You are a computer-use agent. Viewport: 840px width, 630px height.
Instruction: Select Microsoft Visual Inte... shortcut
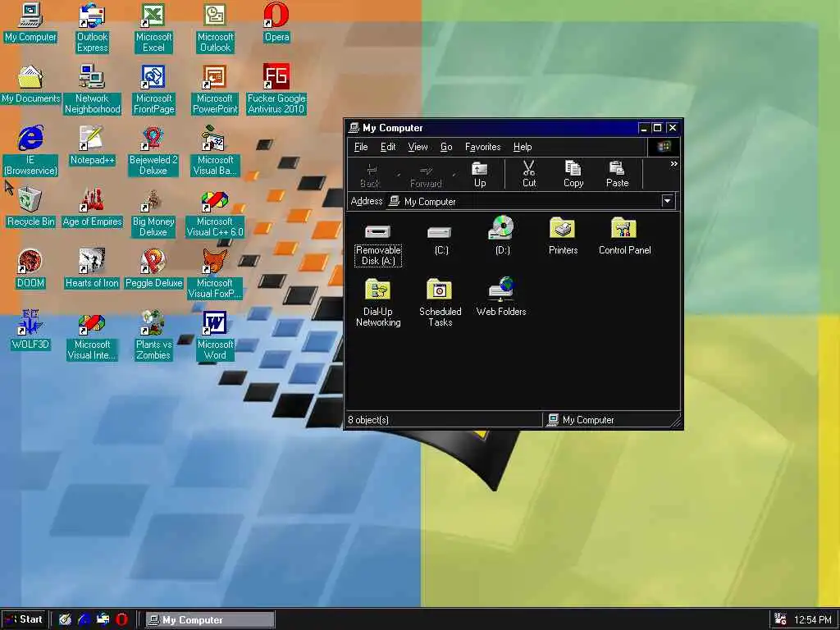click(92, 336)
